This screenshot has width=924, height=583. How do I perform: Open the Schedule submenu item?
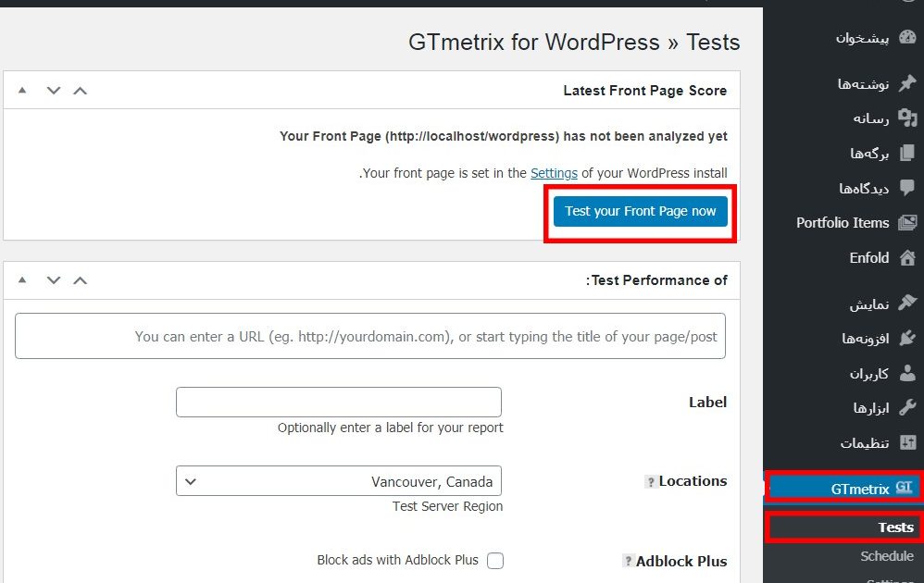[887, 556]
